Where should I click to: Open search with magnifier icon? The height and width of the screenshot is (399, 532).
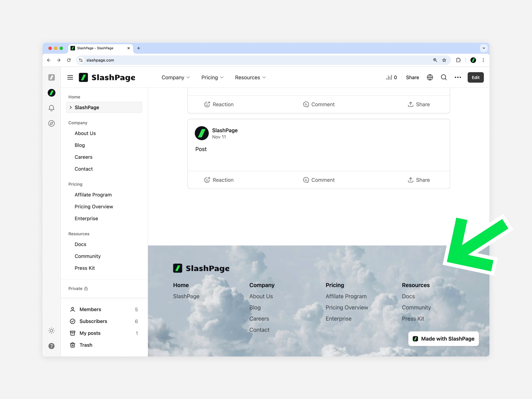pos(444,77)
